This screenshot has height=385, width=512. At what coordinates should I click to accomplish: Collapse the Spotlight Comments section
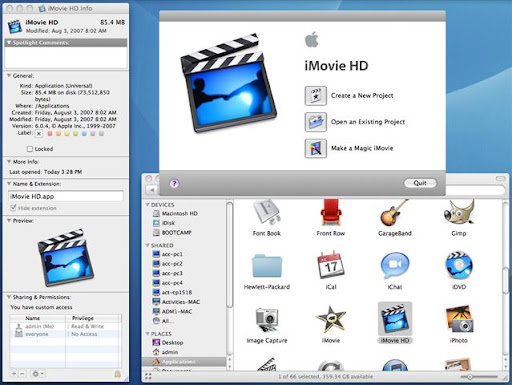(9, 43)
